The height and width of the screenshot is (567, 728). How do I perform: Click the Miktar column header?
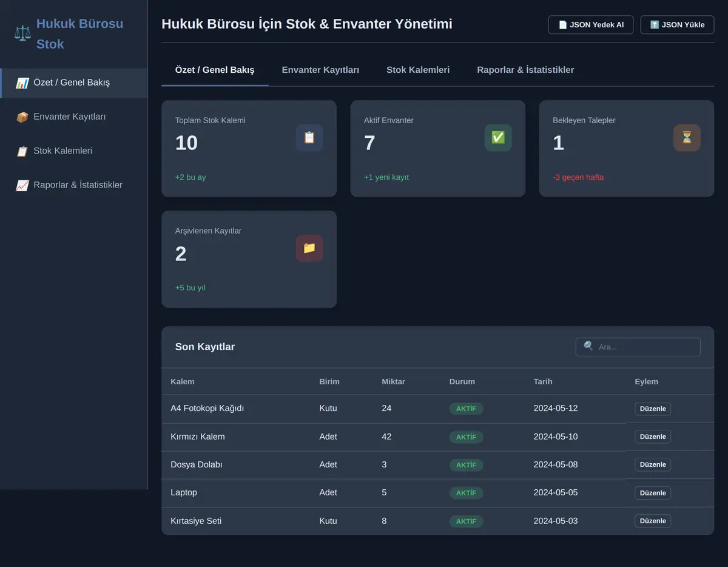(x=393, y=382)
